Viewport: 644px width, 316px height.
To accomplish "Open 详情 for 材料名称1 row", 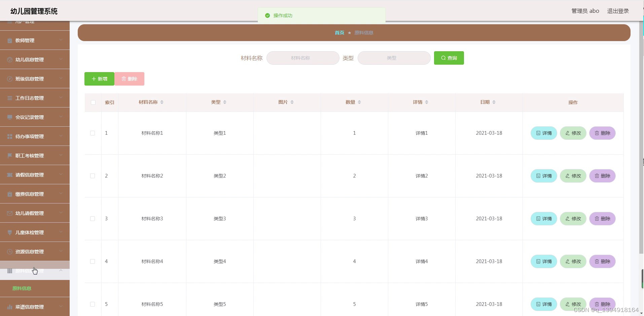I will point(544,133).
